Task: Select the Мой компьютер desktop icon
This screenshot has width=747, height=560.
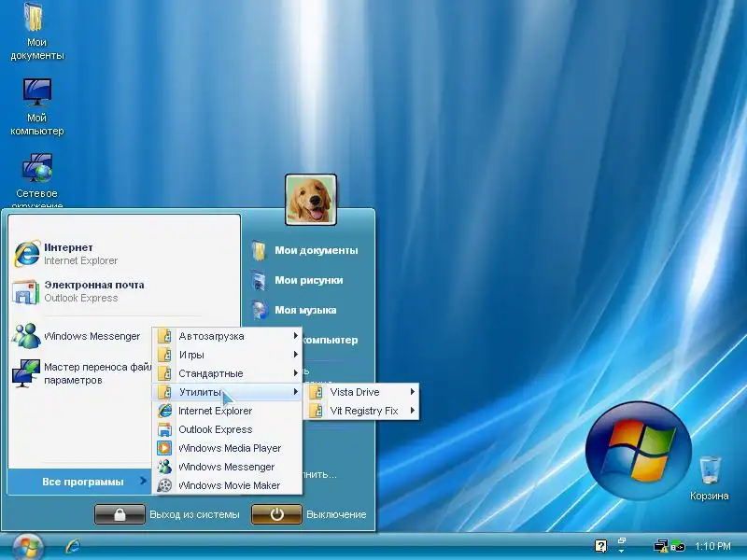Action: click(x=36, y=107)
